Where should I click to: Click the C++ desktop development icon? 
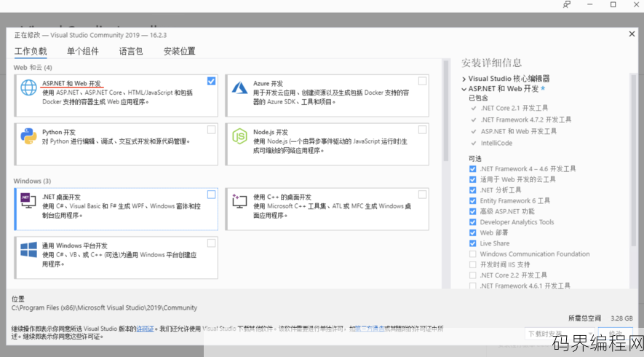239,200
